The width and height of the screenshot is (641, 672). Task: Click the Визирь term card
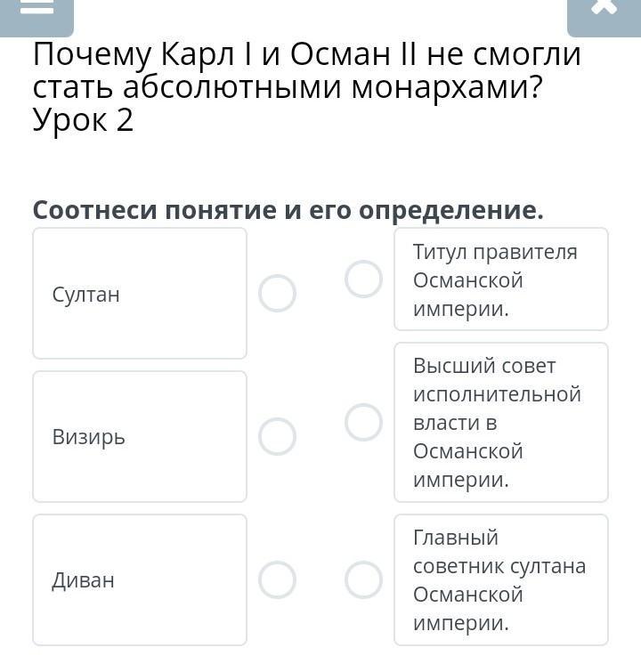coord(140,437)
